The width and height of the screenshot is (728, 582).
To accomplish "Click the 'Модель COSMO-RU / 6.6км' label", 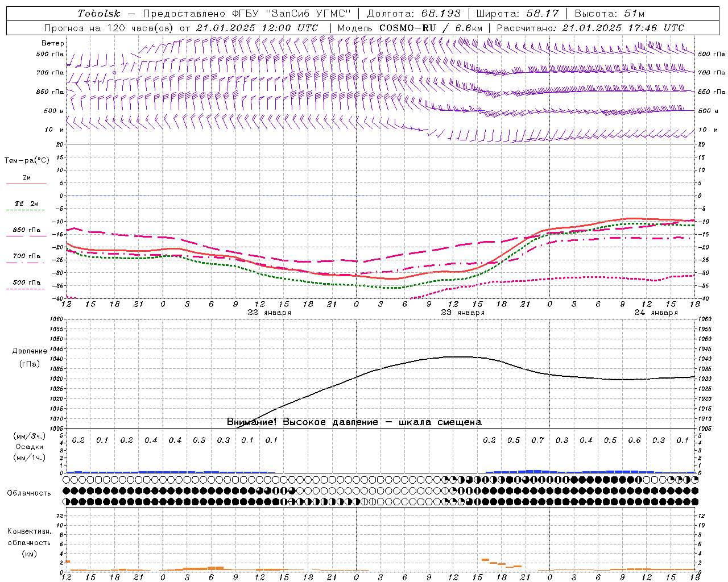I will pos(410,28).
